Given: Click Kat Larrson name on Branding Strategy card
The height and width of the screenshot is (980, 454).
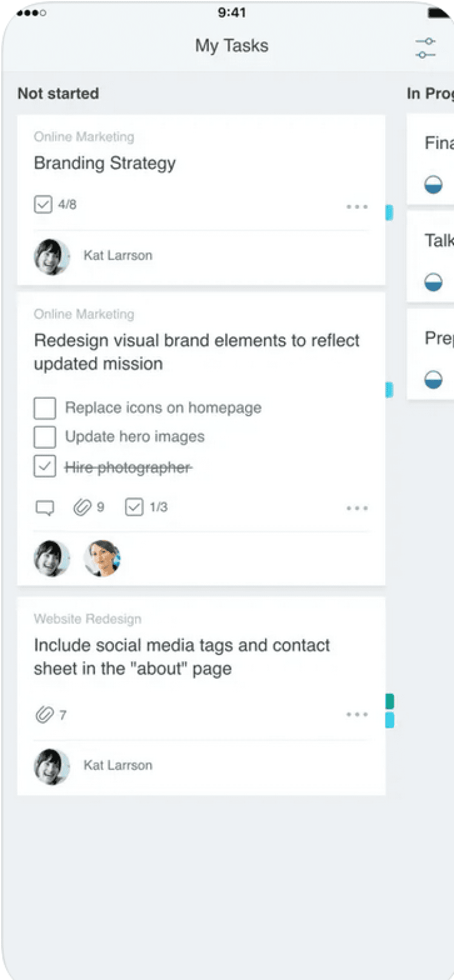Looking at the screenshot, I should click(x=118, y=255).
